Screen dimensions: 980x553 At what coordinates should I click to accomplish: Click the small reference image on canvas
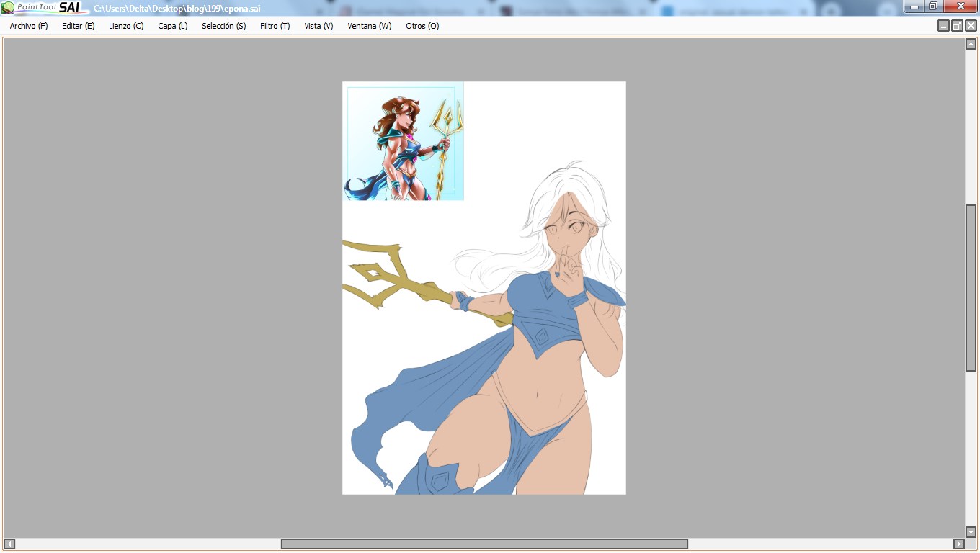(403, 141)
